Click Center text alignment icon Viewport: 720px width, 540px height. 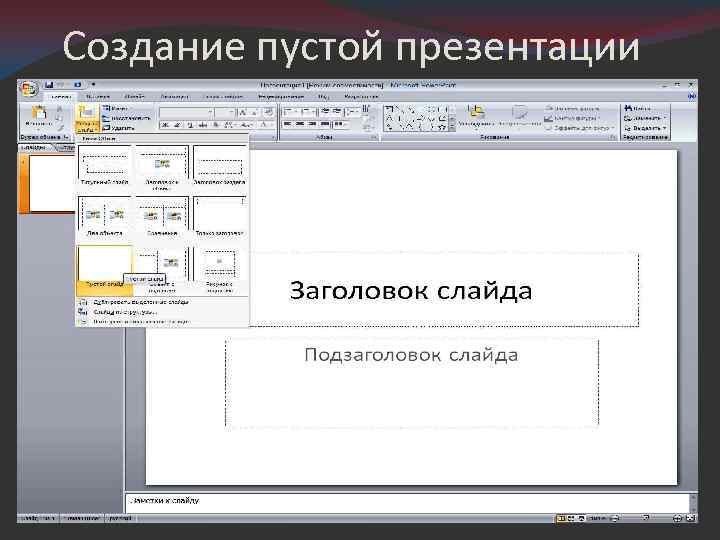point(300,124)
